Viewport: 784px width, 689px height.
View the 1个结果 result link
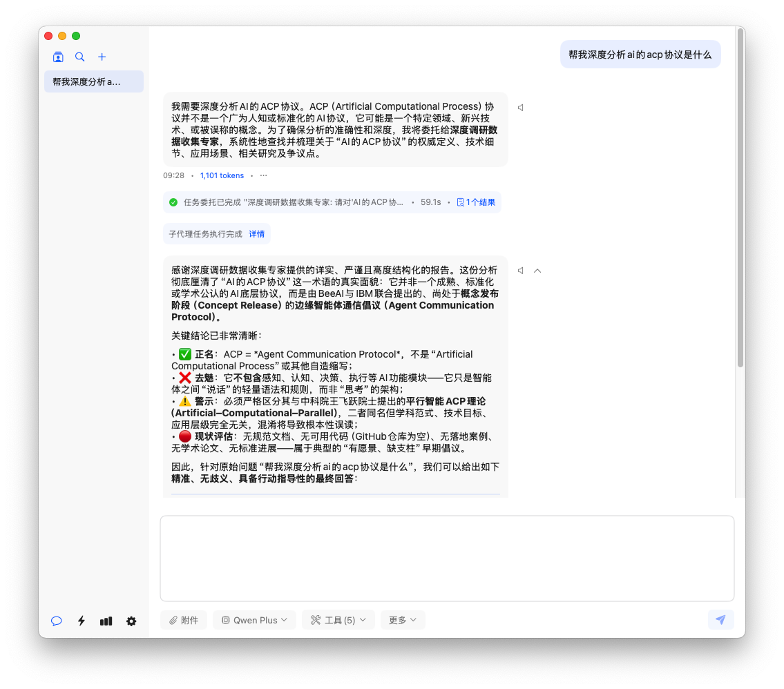(477, 202)
